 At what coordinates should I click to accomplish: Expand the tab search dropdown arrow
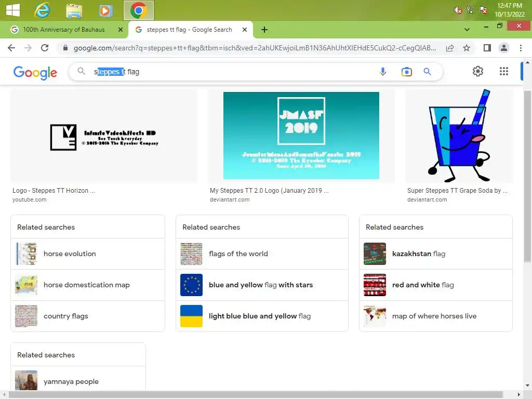click(x=467, y=30)
